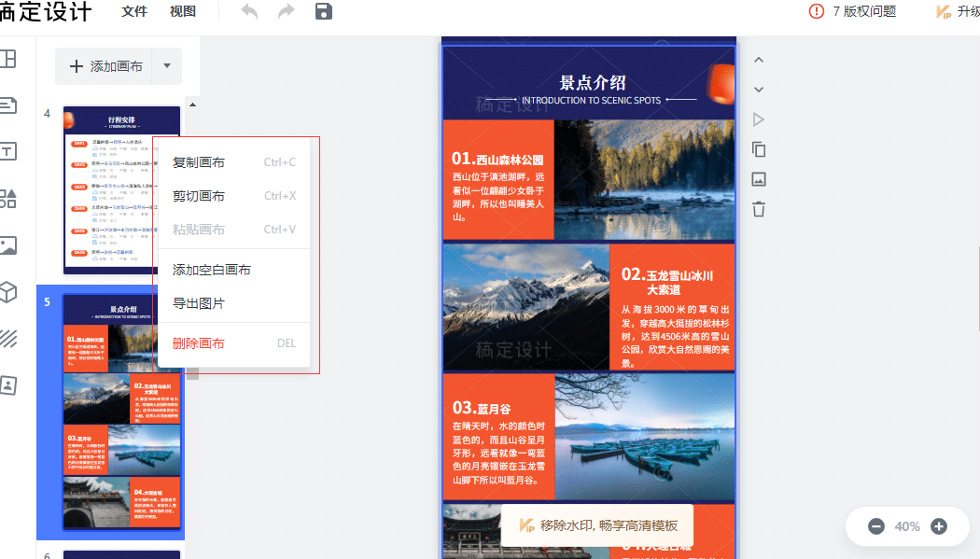
Task: Select the snow mountain photo on canvas
Action: pyautogui.click(x=526, y=307)
